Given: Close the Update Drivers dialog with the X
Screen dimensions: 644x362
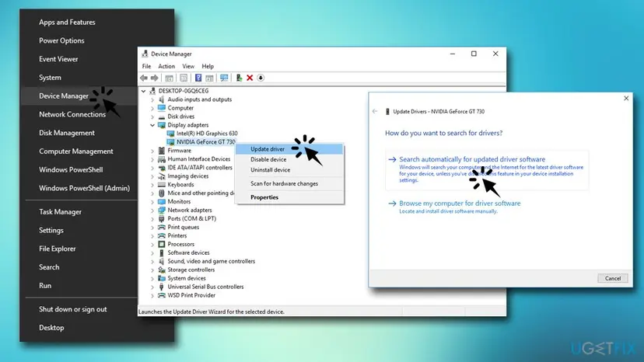Looking at the screenshot, I should pos(626,99).
